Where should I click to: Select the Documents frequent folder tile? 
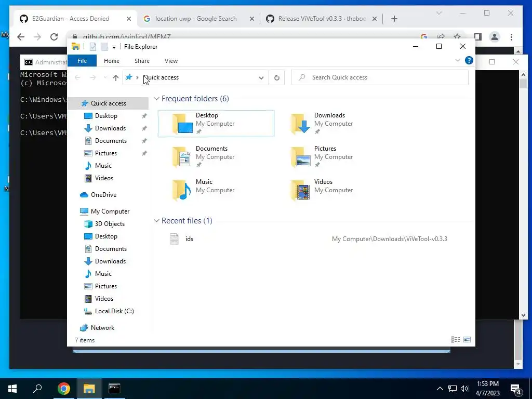[216, 157]
